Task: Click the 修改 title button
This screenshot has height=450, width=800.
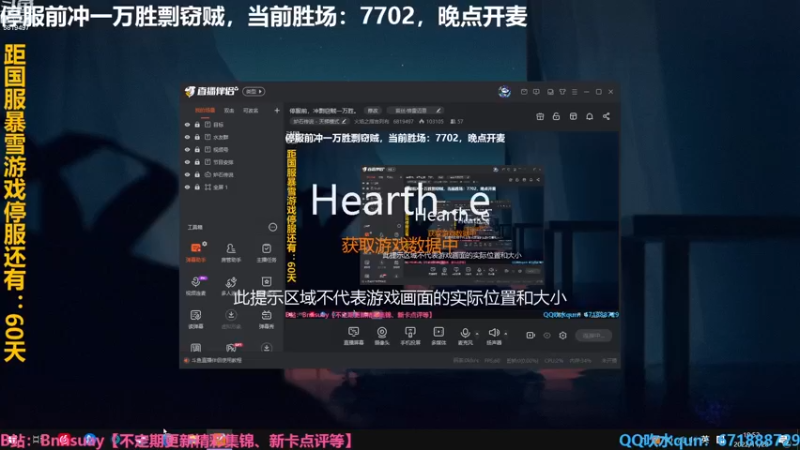Action: (x=373, y=111)
